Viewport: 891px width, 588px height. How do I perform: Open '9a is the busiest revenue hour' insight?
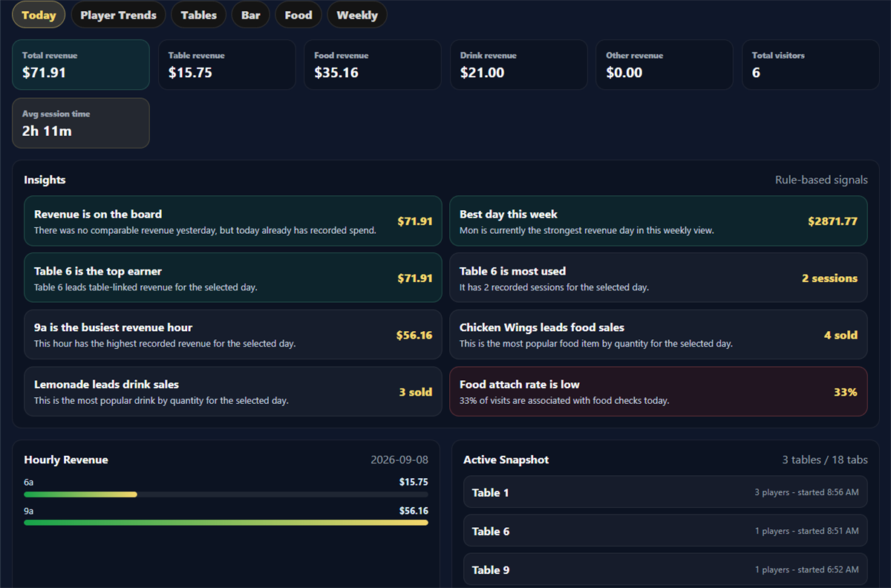click(x=233, y=335)
